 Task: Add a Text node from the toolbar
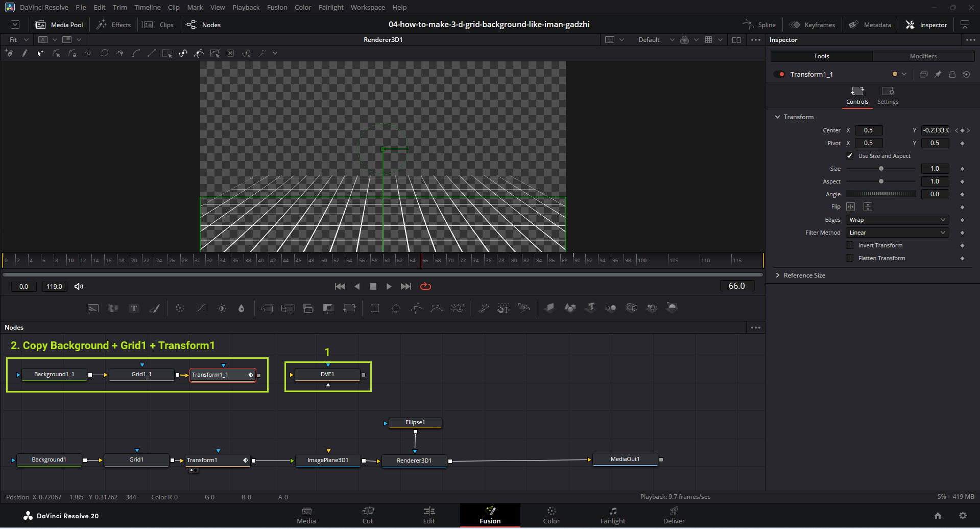134,308
